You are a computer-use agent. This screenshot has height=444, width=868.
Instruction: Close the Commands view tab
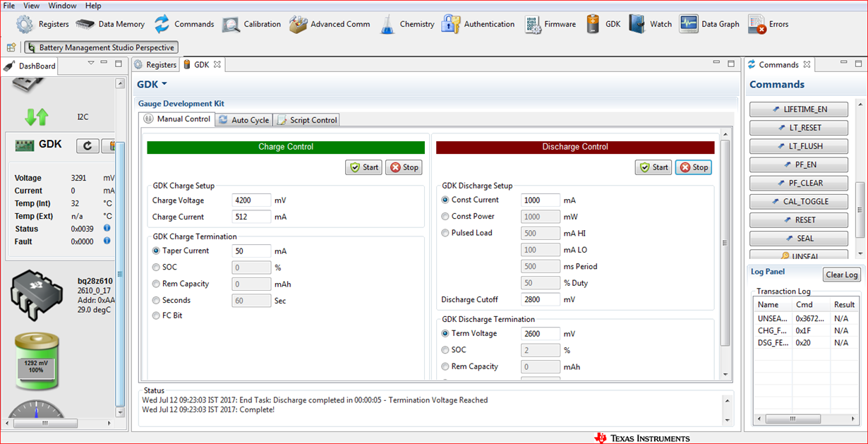pos(807,64)
